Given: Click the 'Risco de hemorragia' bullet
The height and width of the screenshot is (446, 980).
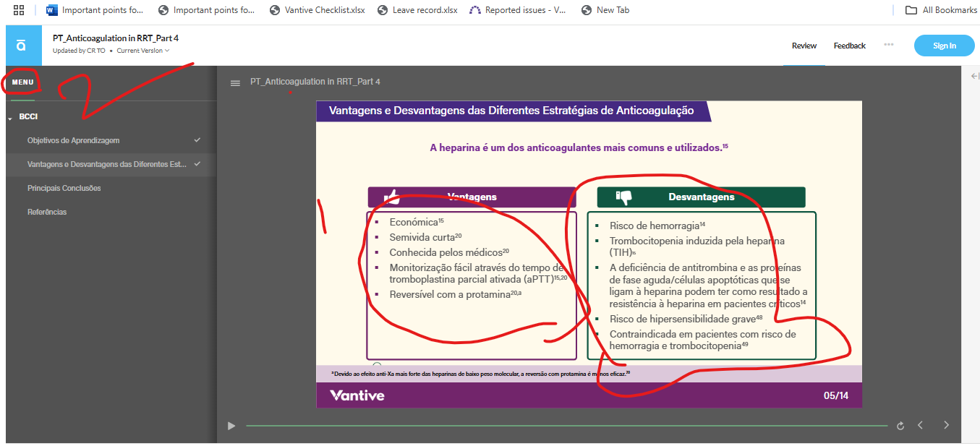Looking at the screenshot, I should coord(657,226).
